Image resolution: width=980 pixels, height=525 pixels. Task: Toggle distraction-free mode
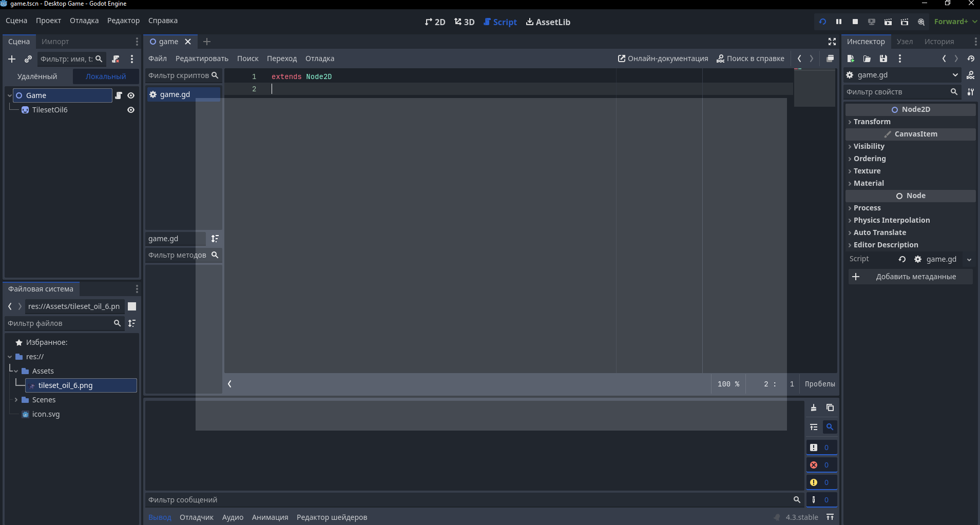pos(832,42)
